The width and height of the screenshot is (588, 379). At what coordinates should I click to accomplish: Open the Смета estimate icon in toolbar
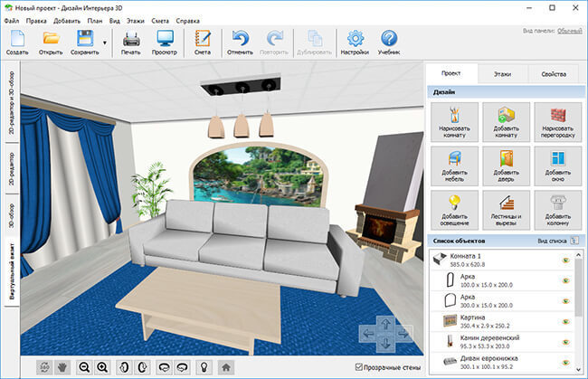click(x=203, y=42)
